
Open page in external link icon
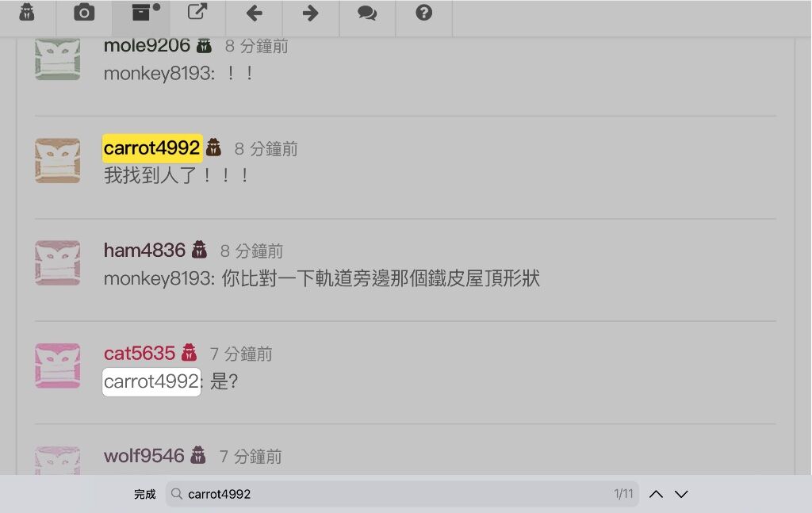coord(197,11)
